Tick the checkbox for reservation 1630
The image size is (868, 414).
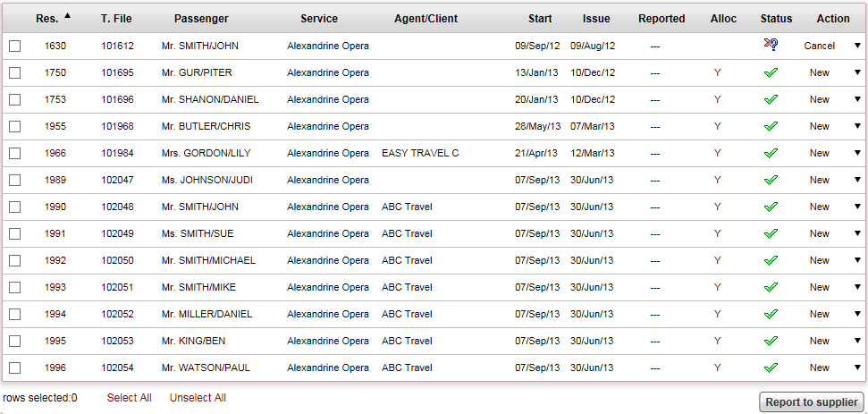[15, 46]
